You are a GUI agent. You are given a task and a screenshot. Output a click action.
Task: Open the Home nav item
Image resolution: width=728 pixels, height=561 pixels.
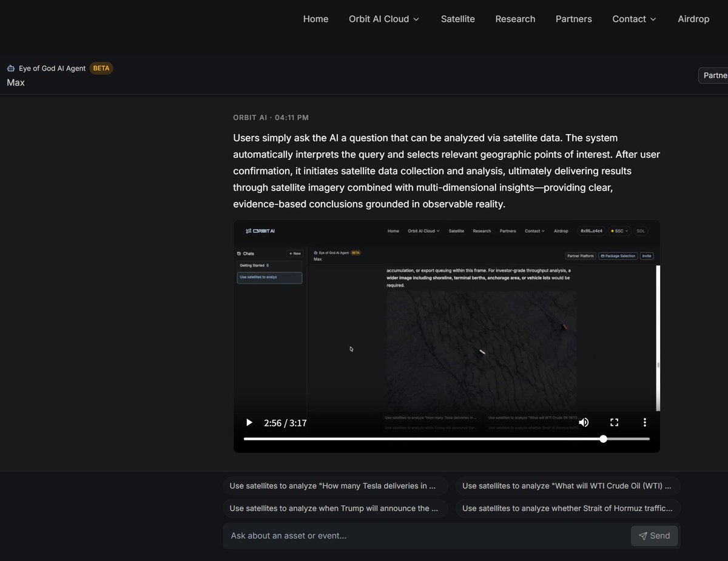click(315, 19)
